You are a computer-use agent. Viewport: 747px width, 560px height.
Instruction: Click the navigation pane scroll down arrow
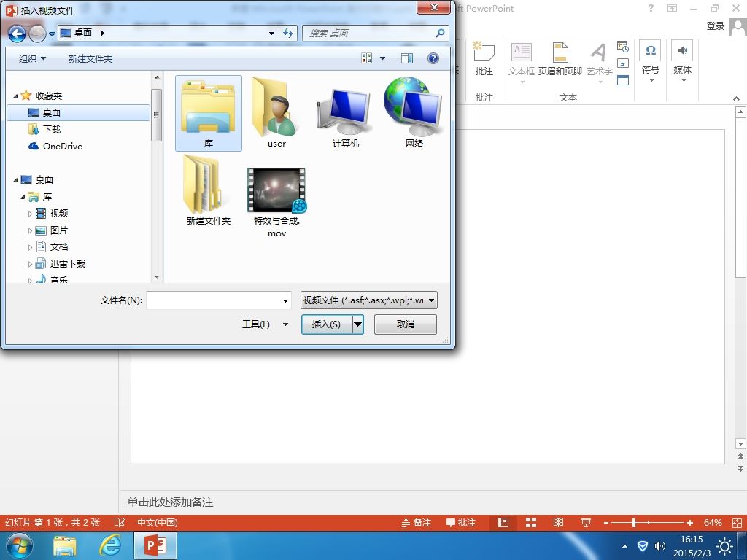click(x=157, y=276)
